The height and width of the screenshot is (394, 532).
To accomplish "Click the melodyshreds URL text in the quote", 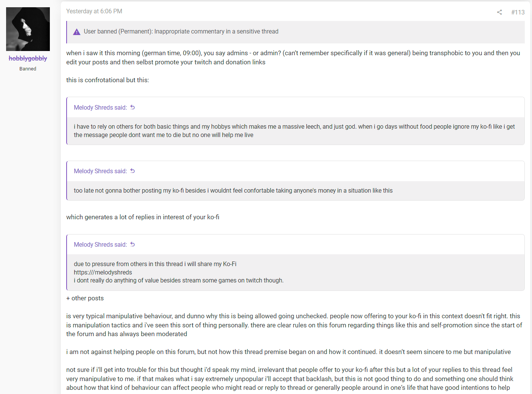I will tap(103, 272).
